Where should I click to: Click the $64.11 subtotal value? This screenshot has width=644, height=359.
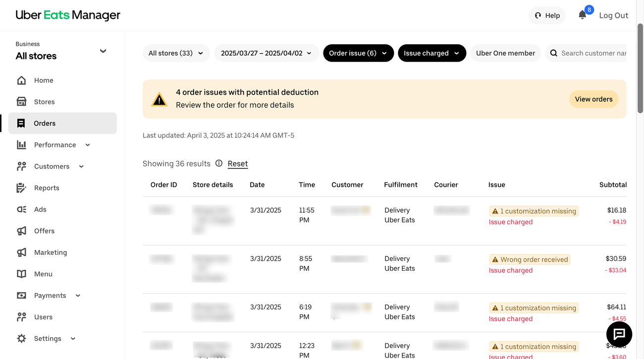616,307
